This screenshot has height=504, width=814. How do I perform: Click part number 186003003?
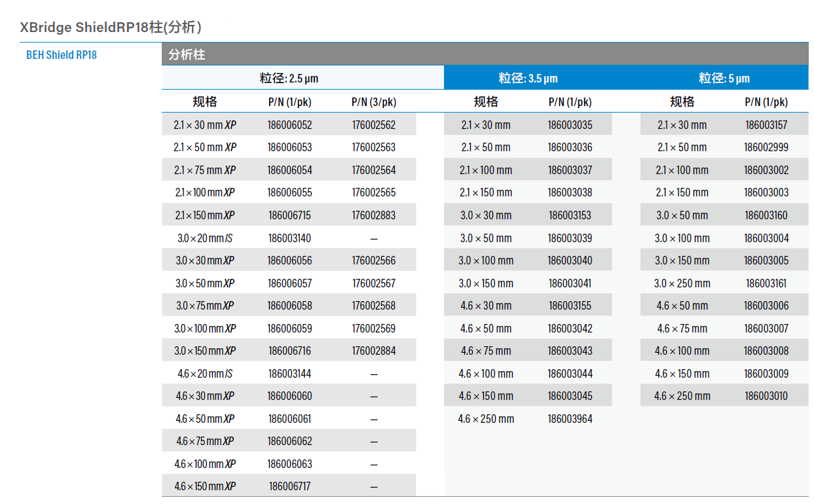click(x=766, y=192)
